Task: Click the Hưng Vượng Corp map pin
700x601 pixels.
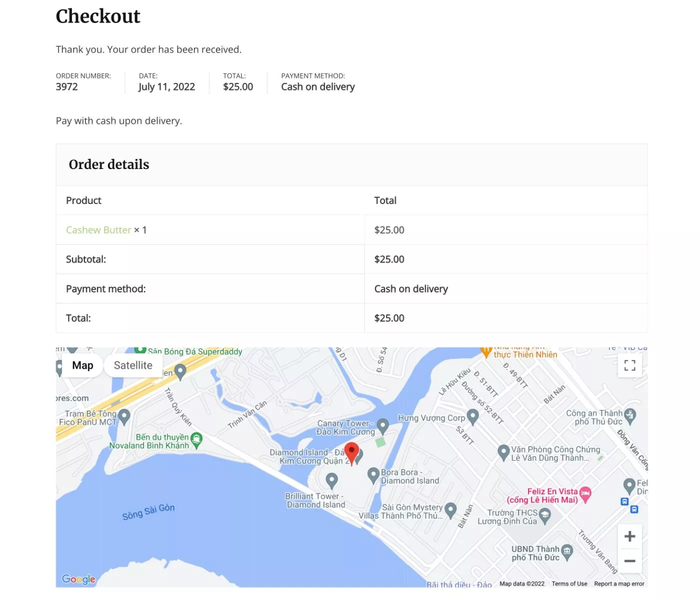Action: (472, 416)
